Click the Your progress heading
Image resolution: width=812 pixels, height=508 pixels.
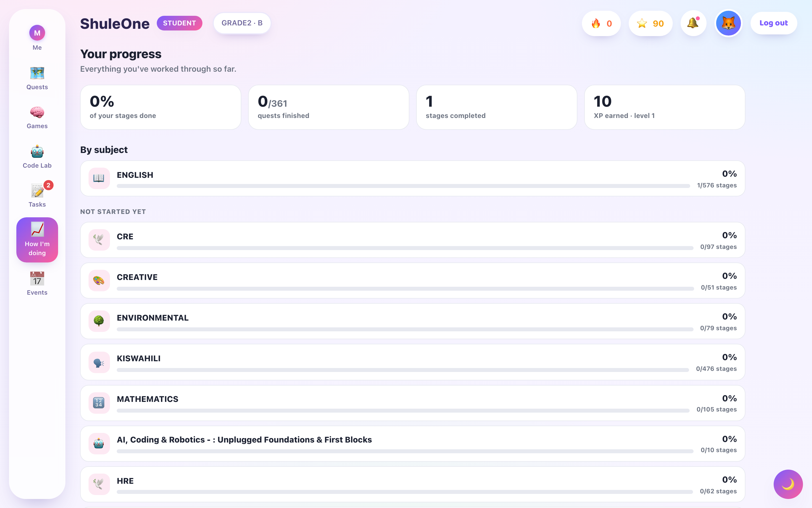[121, 54]
